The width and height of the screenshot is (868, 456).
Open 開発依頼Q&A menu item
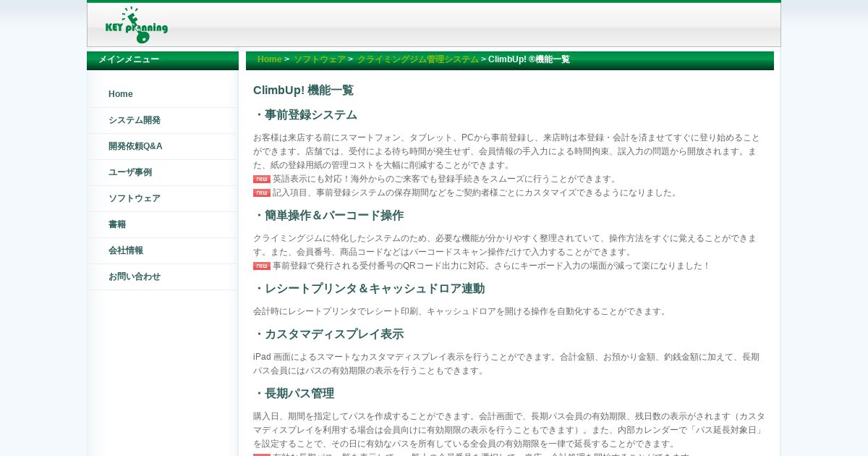pos(163,146)
